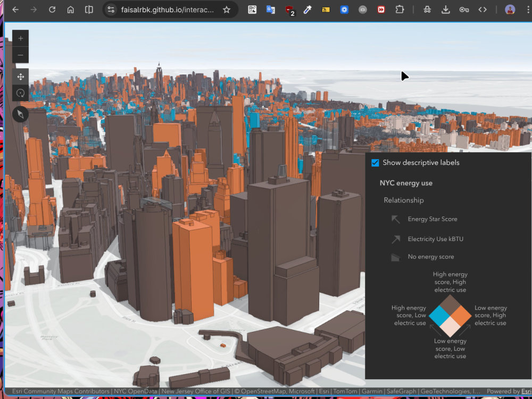Viewport: 532px width, 399px height.
Task: Open the red shield extension with badge 2
Action: click(289, 10)
